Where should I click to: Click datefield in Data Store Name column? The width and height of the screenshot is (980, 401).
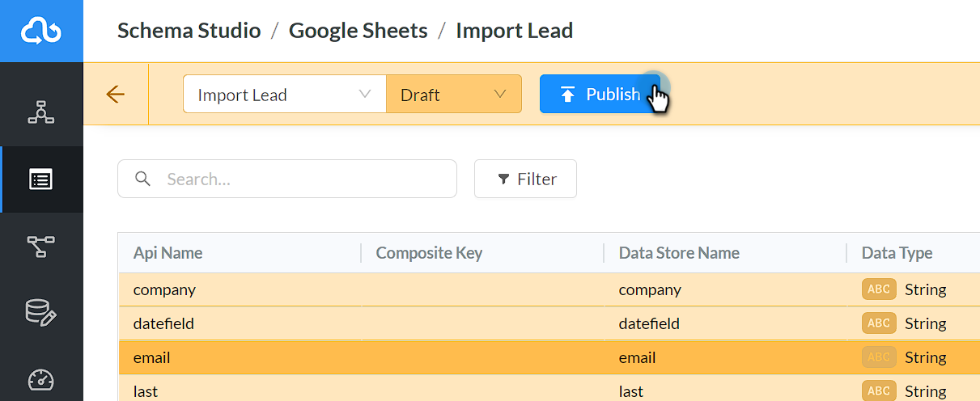[x=649, y=323]
